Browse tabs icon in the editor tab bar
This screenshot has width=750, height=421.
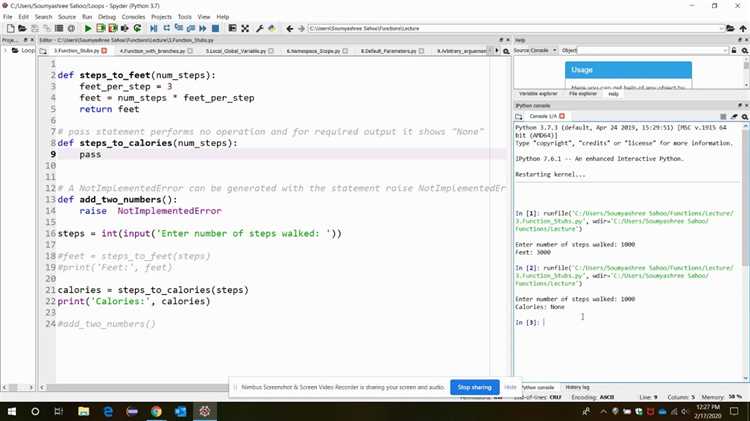pyautogui.click(x=43, y=51)
